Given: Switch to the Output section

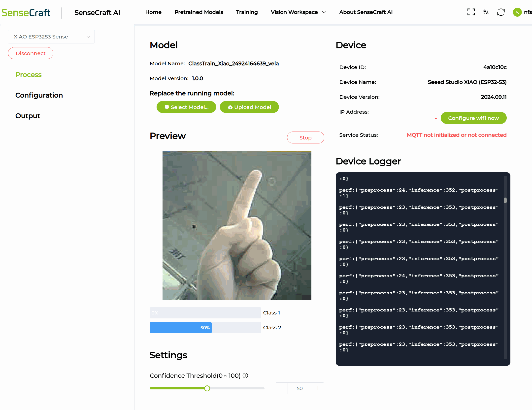Looking at the screenshot, I should pos(28,116).
